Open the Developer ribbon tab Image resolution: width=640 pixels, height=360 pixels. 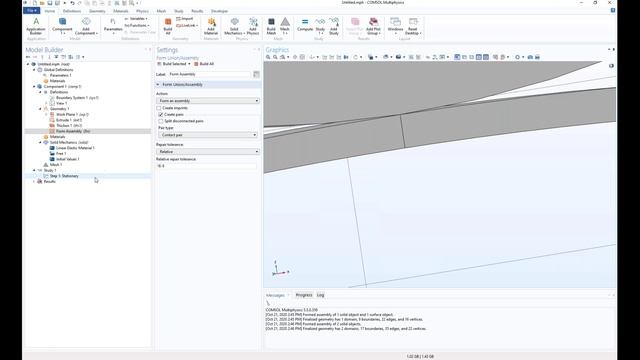click(220, 11)
